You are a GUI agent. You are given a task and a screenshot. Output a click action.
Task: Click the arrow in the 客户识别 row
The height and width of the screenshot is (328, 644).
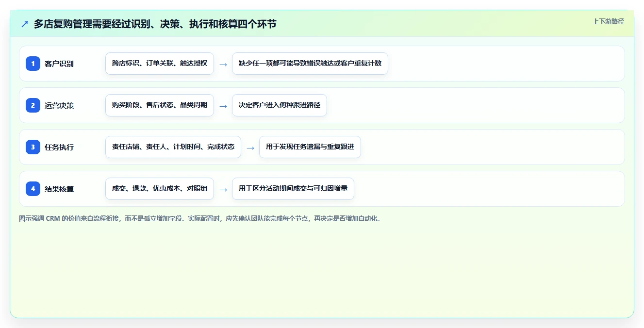pos(223,64)
